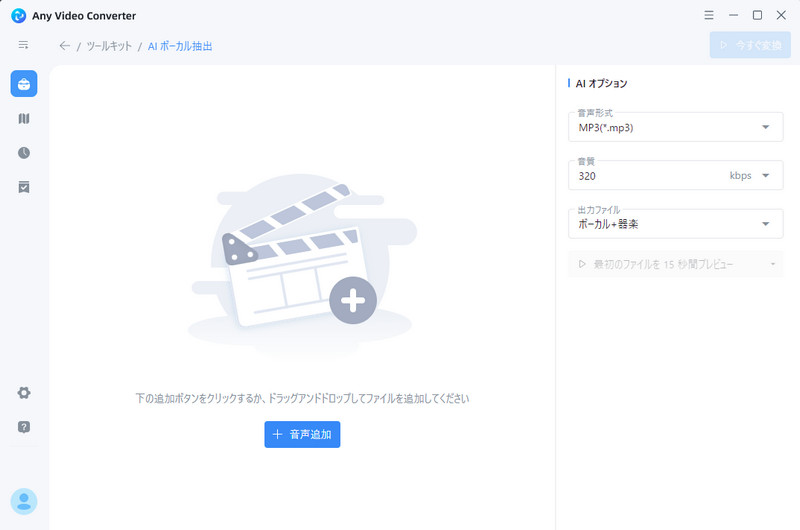Open the history clock icon in sidebar
800x530 pixels.
(x=23, y=153)
